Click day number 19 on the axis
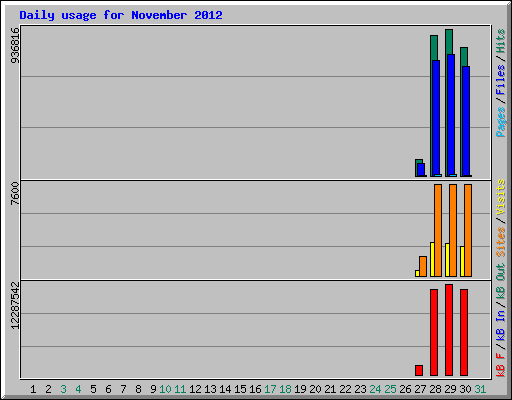Viewport: 512px width, 400px height. (x=300, y=389)
